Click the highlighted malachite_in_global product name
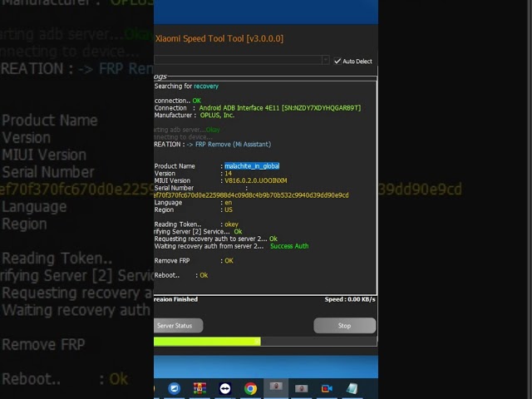This screenshot has height=399, width=532. [252, 166]
